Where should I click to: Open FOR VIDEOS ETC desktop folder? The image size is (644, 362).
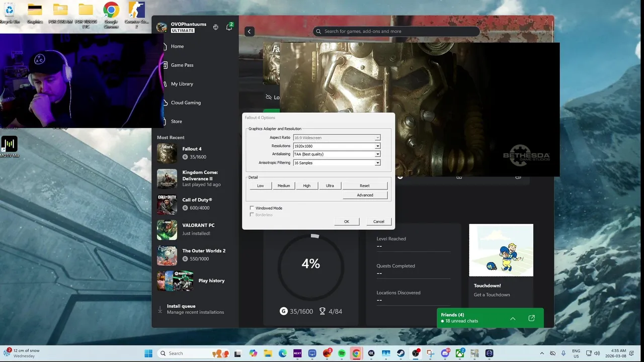86,15
